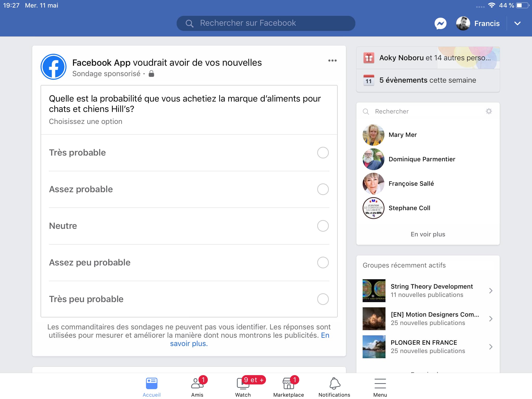The height and width of the screenshot is (399, 532).
Task: Tap the 19:27 clock in status bar
Action: tap(11, 5)
